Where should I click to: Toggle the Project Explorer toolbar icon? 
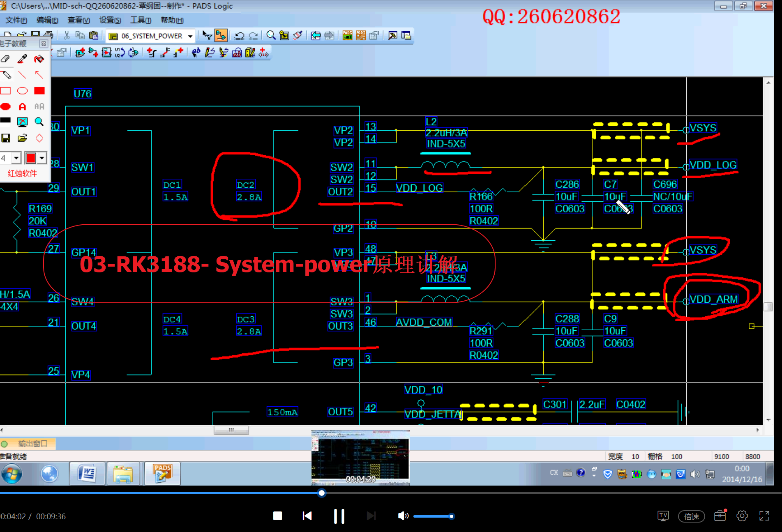click(x=406, y=36)
